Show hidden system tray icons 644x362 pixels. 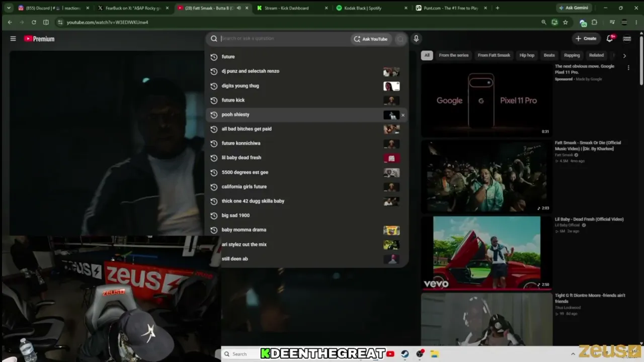[573, 354]
